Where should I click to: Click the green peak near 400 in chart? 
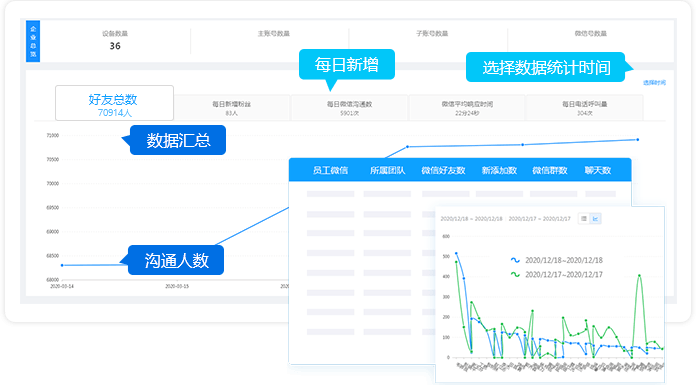pos(639,276)
